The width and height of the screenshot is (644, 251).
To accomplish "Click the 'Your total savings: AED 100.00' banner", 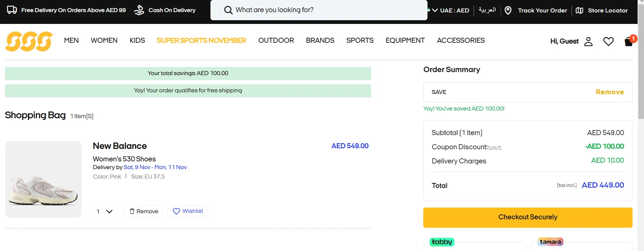I will [188, 73].
